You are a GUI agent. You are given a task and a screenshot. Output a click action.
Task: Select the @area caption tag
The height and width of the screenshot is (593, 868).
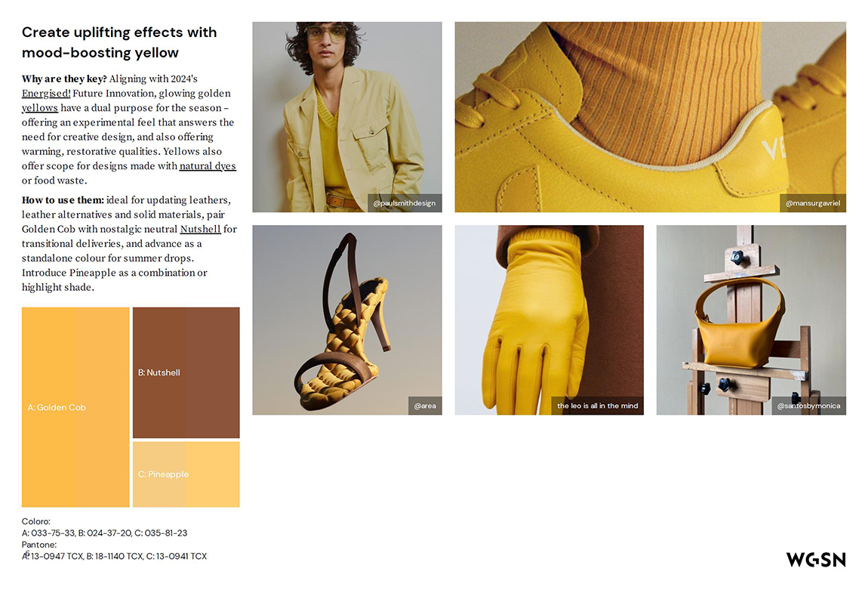(425, 406)
